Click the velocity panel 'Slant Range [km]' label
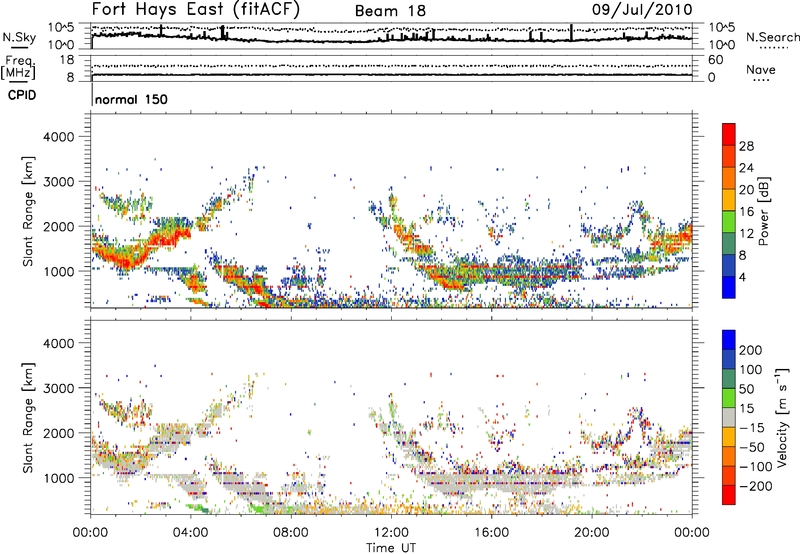Screen dimensions: 800x554 coord(28,418)
